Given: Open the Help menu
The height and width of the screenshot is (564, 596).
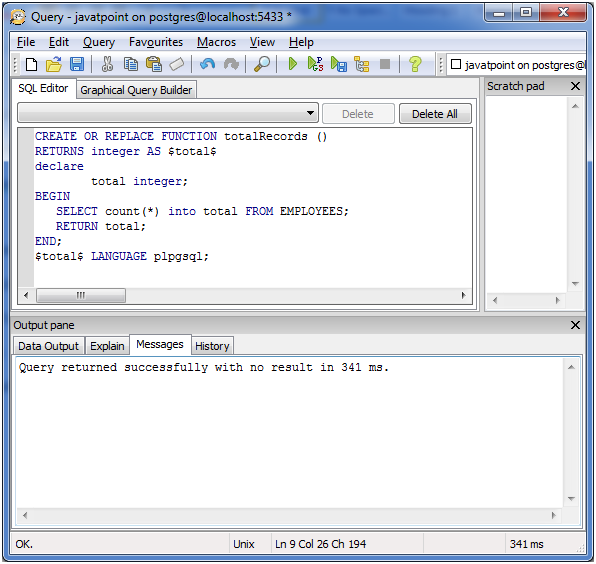Looking at the screenshot, I should coord(301,42).
